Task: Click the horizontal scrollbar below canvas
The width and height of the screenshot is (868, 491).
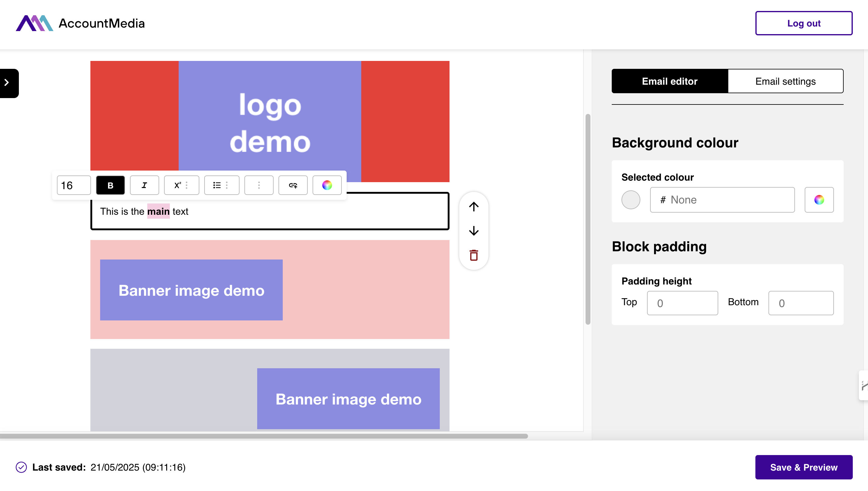Action: 264,436
